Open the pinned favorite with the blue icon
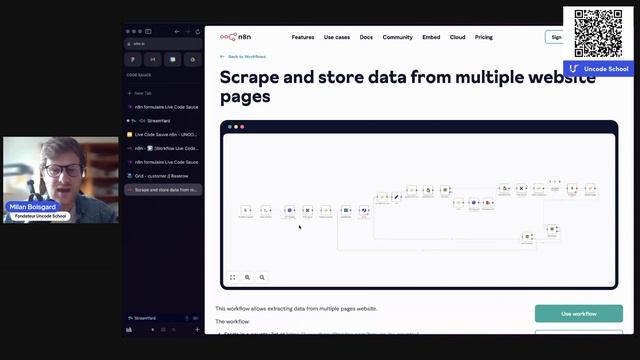 point(173,60)
